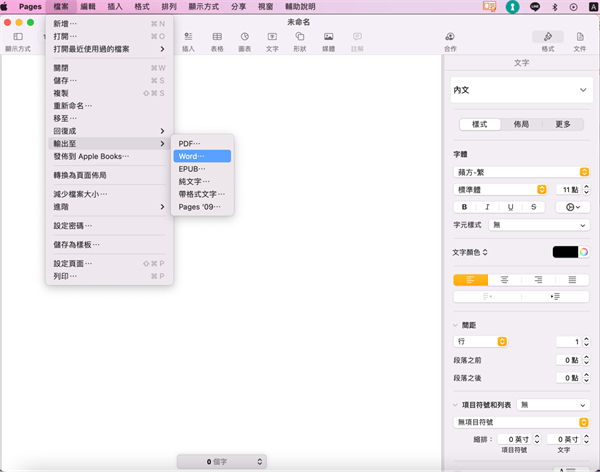This screenshot has height=472, width=600.
Task: Open the 形狀 (Shape) toolbar icon
Action: tap(300, 38)
